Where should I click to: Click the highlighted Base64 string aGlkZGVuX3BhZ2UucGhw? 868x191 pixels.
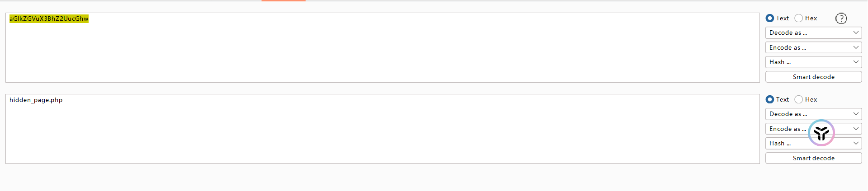point(49,19)
